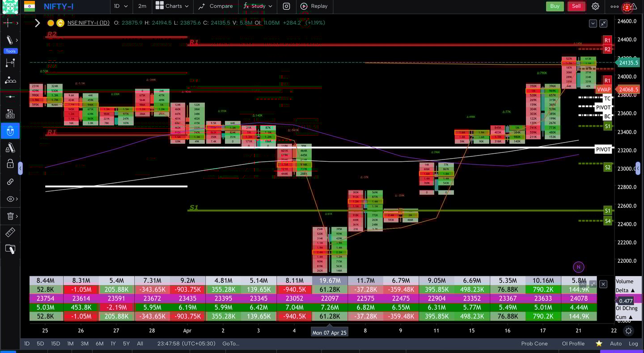The height and width of the screenshot is (353, 644).
Task: Click the yellow star favorites icon
Action: pos(599,344)
